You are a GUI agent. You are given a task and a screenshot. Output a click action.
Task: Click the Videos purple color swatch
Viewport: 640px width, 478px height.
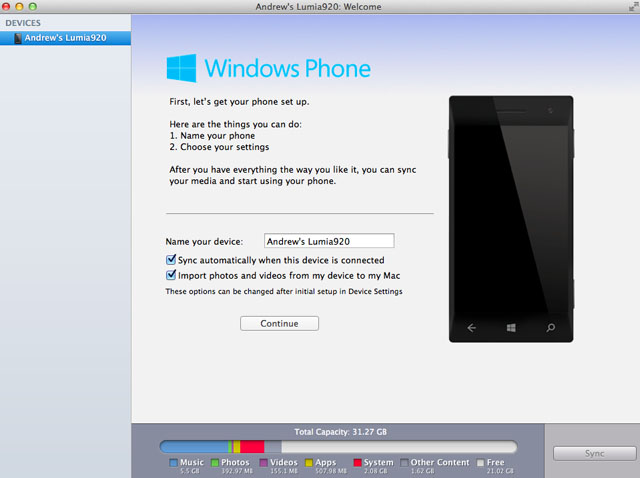(x=264, y=462)
